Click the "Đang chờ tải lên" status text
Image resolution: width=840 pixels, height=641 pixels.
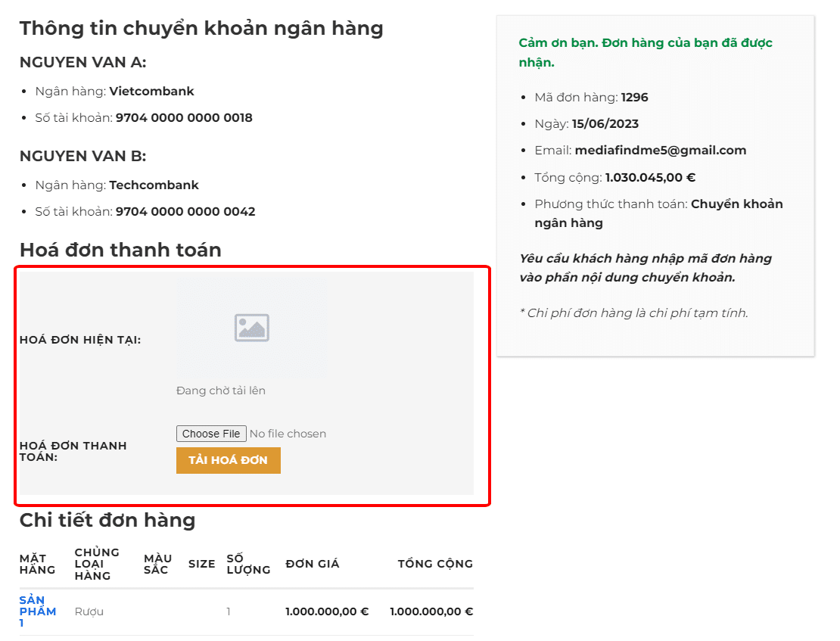[221, 391]
